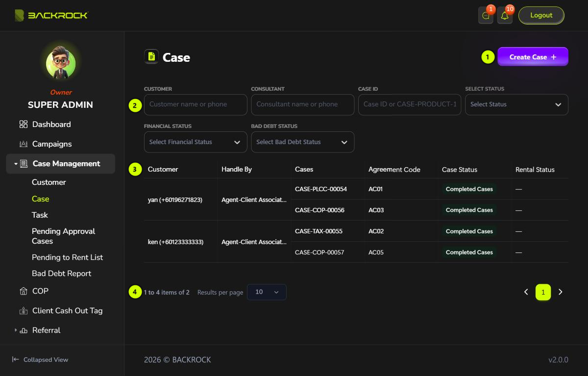The image size is (588, 376).
Task: Click the COP house icon
Action: (x=24, y=291)
